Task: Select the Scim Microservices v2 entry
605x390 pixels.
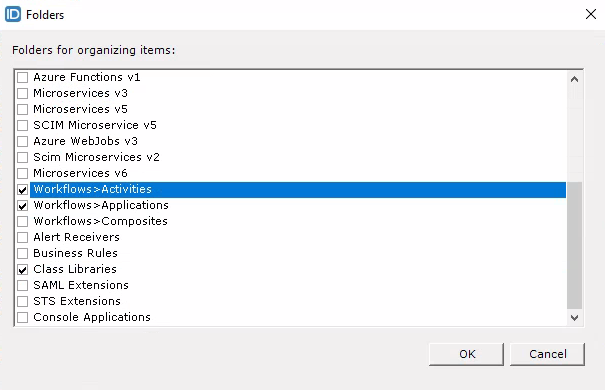Action: pos(96,157)
